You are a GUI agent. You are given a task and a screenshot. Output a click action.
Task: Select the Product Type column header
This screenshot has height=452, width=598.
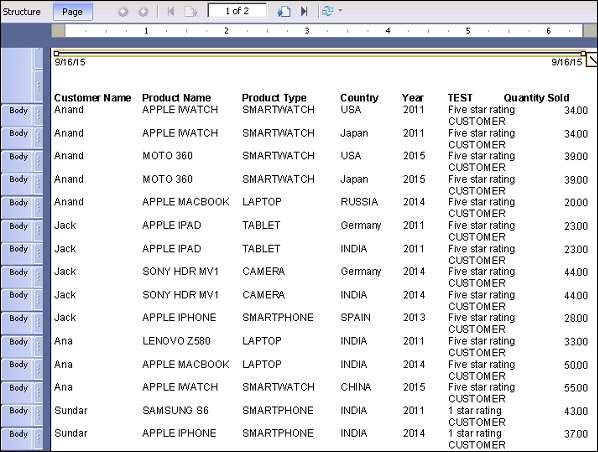click(x=274, y=98)
